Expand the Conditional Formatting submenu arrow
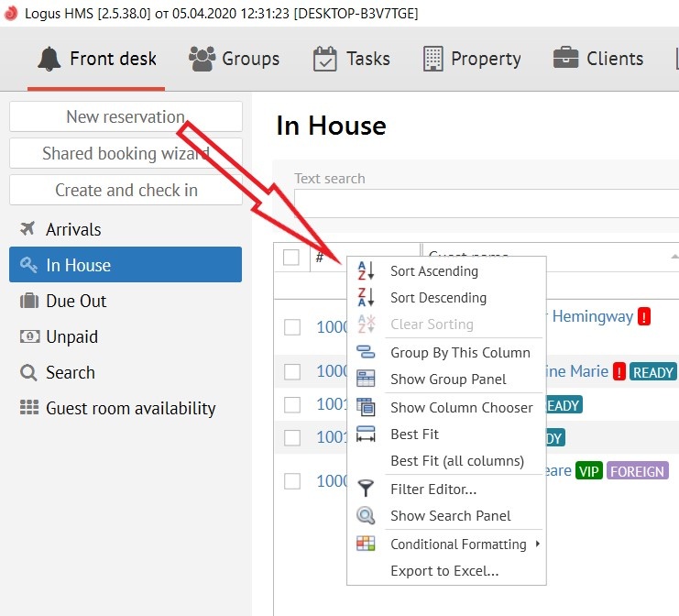The width and height of the screenshot is (679, 616). pos(537,544)
